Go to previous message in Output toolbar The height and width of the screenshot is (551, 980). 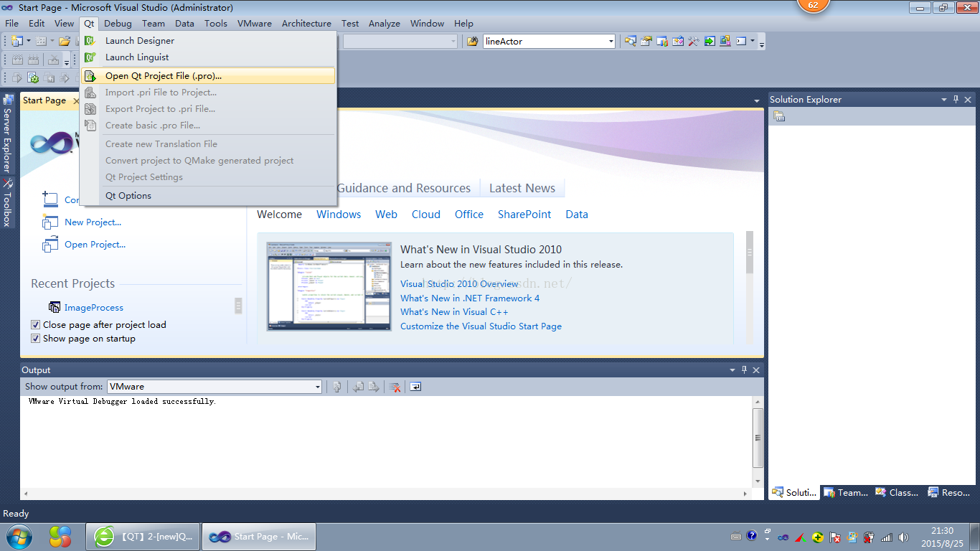359,387
